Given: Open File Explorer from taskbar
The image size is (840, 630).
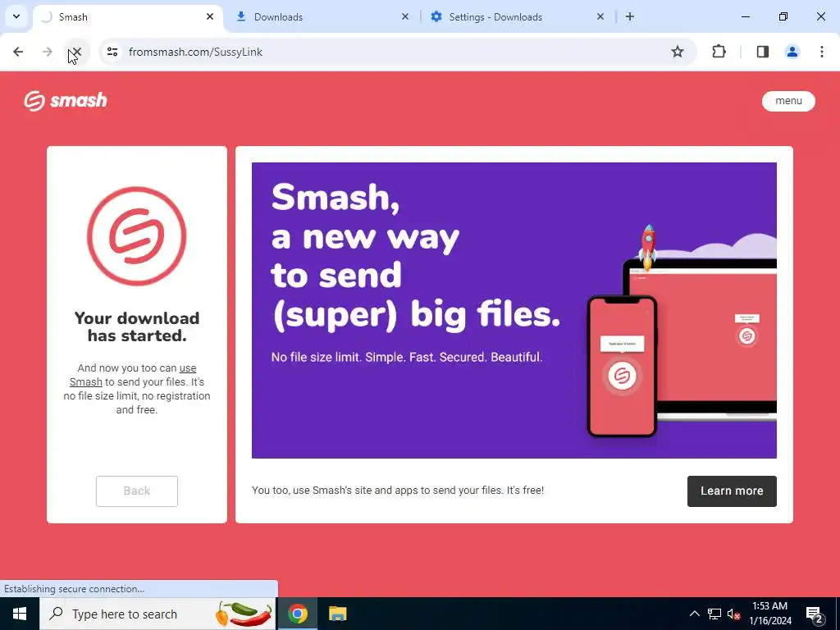Looking at the screenshot, I should point(337,614).
